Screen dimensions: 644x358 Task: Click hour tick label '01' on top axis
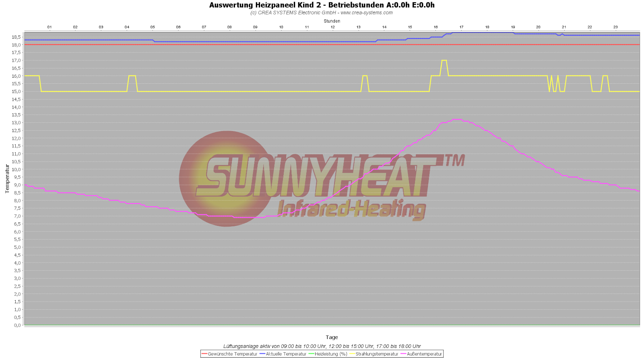click(x=50, y=27)
